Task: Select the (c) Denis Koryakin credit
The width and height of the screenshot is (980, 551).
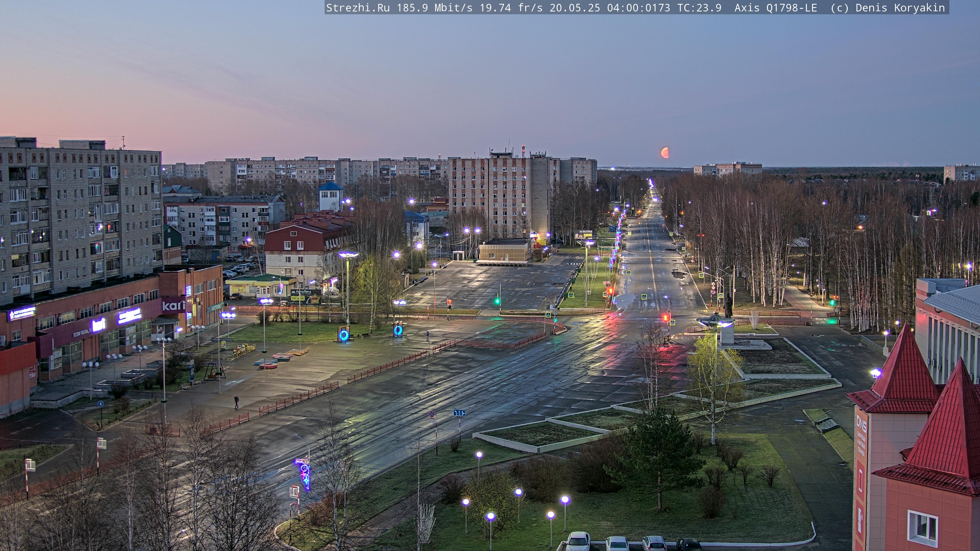Action: tap(888, 8)
